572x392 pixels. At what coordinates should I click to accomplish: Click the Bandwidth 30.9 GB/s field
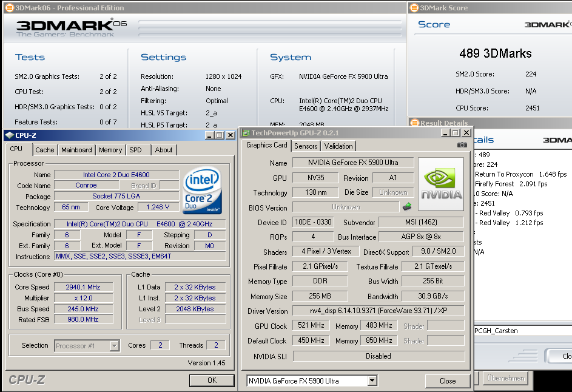coord(432,296)
